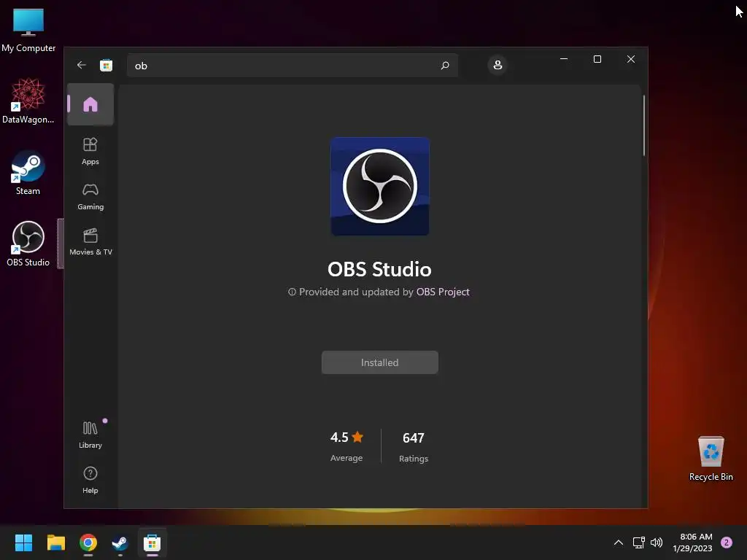This screenshot has width=747, height=560.
Task: Open the OBS Project publisher link
Action: coord(443,292)
